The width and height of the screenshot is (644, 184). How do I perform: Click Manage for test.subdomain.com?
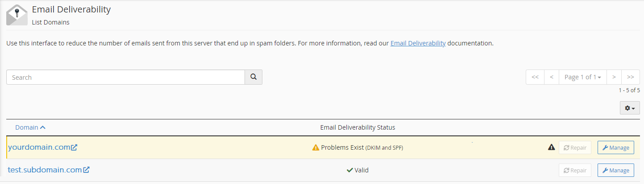(x=616, y=170)
